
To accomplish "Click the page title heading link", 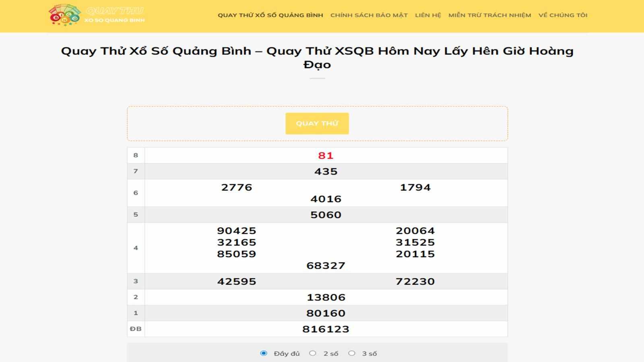I will point(317,57).
